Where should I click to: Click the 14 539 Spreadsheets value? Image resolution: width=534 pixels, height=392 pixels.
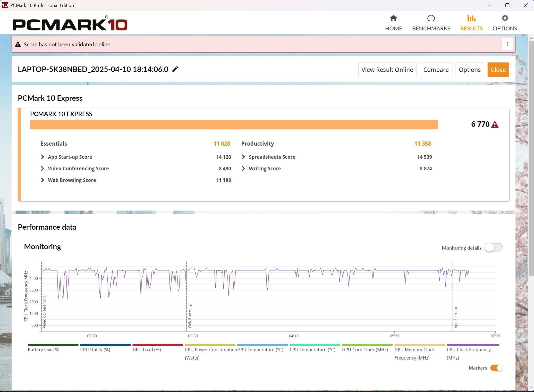424,157
